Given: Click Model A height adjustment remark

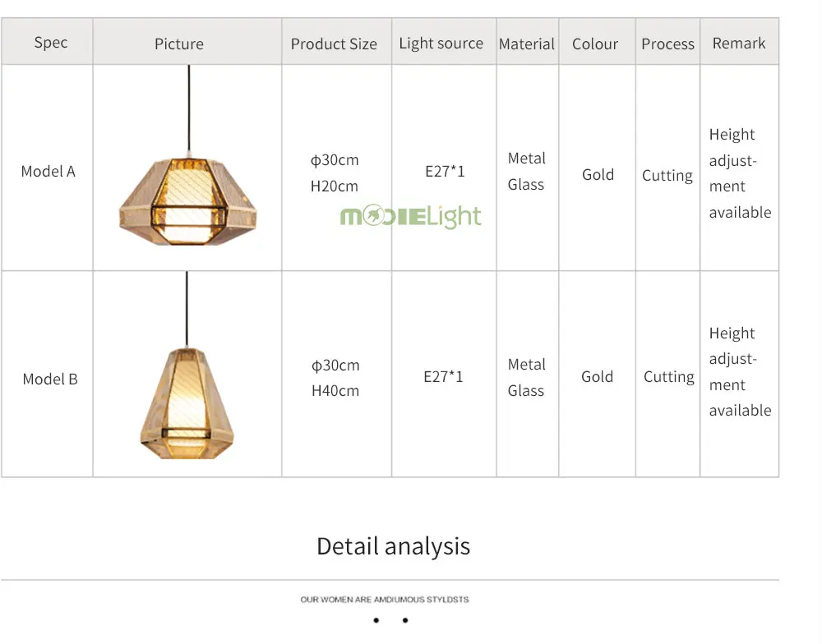Looking at the screenshot, I should coord(740,173).
